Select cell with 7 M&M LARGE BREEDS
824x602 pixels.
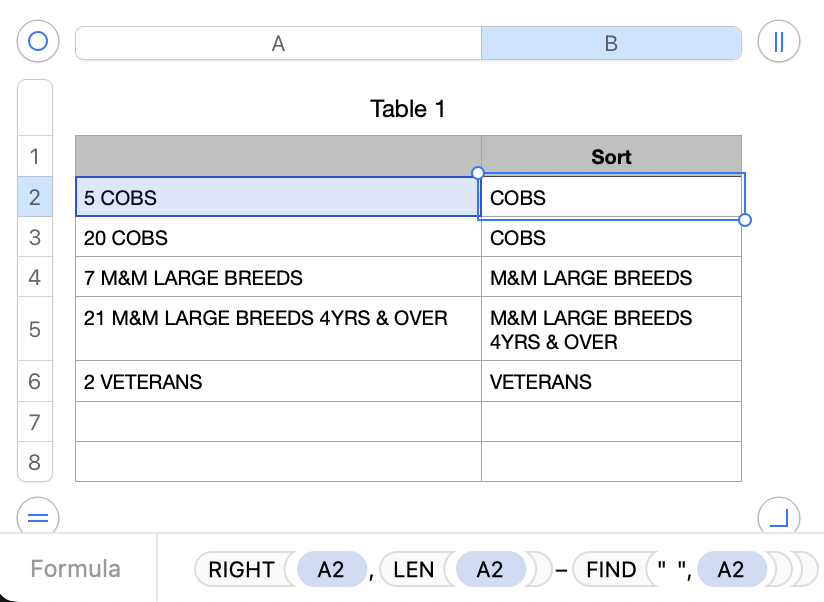tap(278, 277)
